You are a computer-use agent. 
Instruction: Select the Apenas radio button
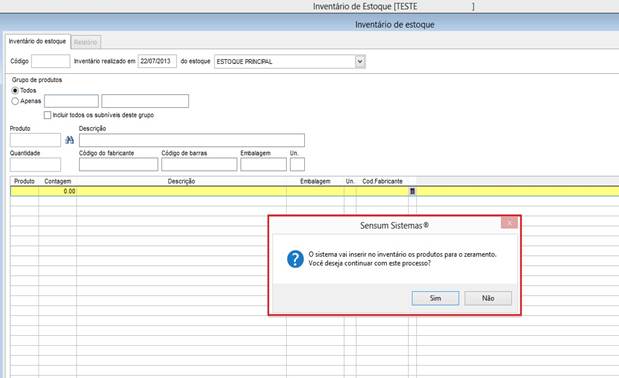click(x=15, y=101)
